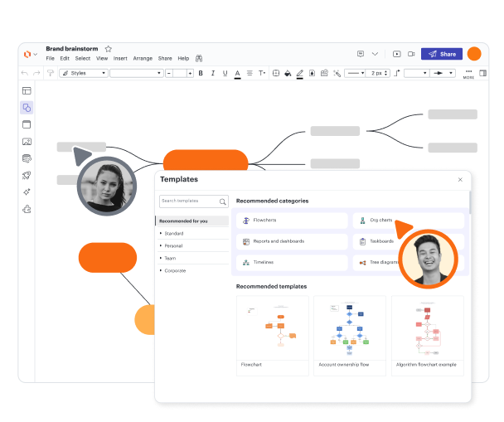Open the Styles dropdown in toolbar
Screen dimensions: 504x422
coord(84,73)
